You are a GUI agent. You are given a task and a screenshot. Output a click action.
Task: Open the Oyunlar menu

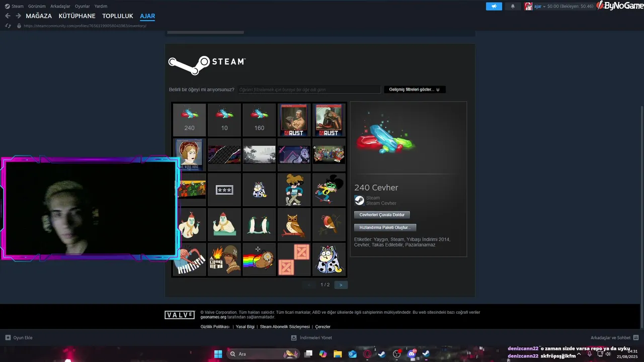pos(82,6)
